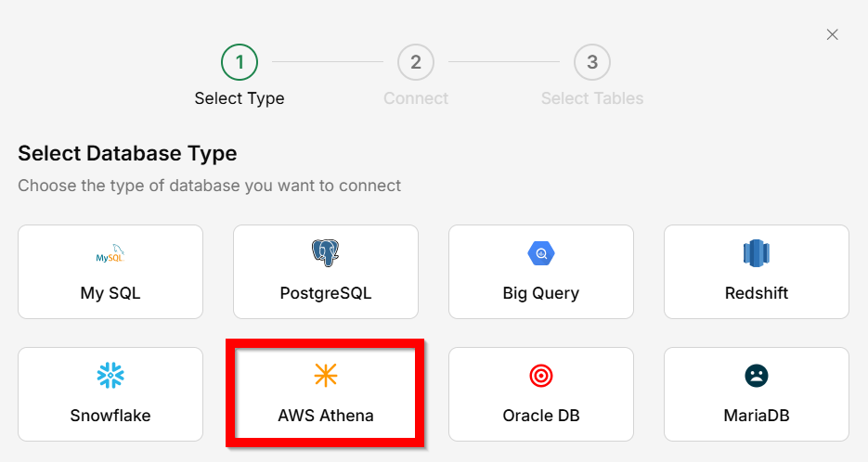Click step 1 circle in wizard
Viewport: 868px width, 462px height.
coord(240,63)
